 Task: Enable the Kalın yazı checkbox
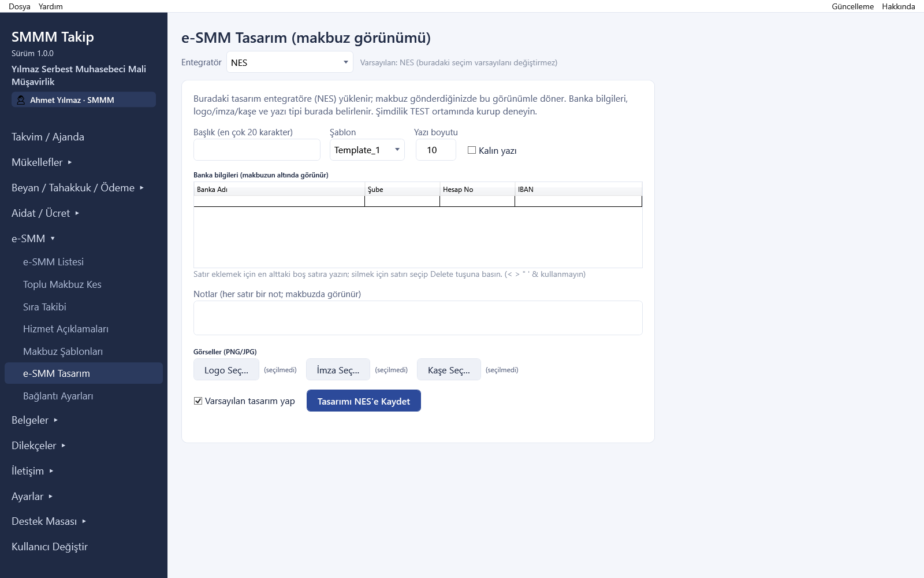tap(472, 150)
